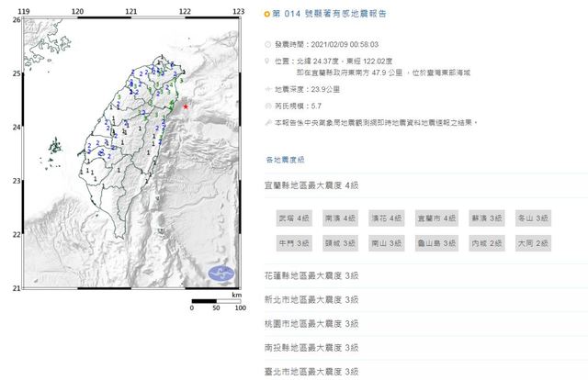Screen dimensions: 588x380
Task: Click the 122 longitude label on map
Action: click(185, 12)
